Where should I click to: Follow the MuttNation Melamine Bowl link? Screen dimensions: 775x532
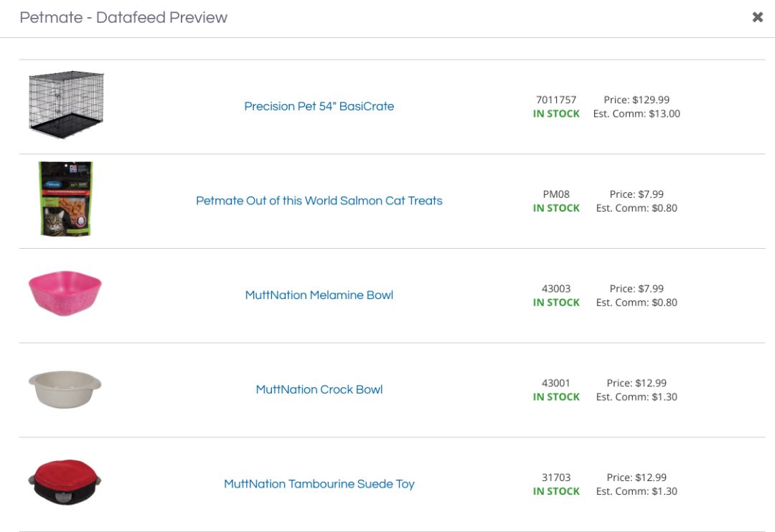[319, 295]
